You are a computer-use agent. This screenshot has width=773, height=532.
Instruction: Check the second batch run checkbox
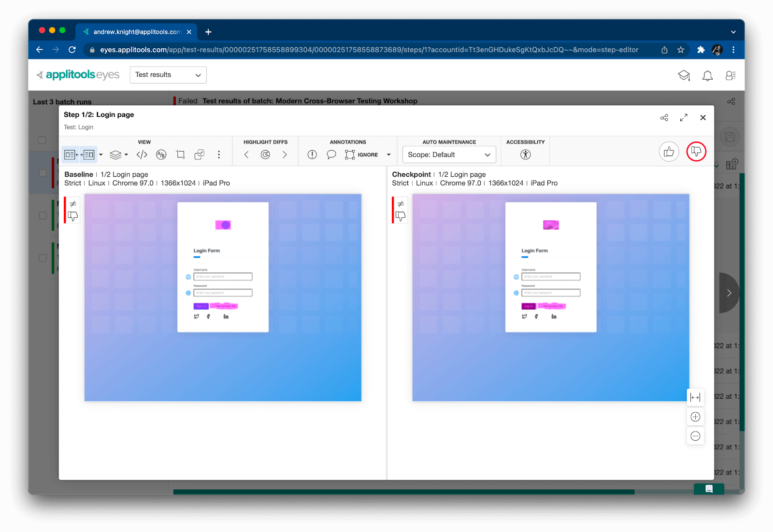click(x=42, y=216)
